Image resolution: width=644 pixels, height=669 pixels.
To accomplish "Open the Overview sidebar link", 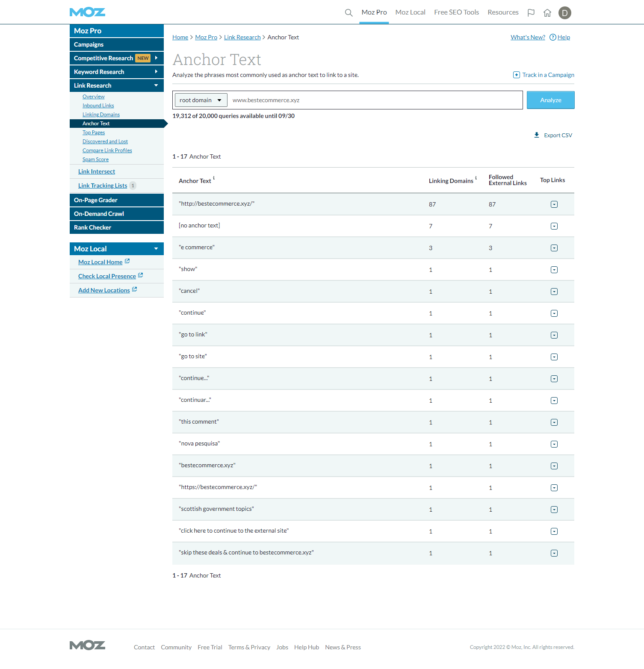I will coord(94,97).
